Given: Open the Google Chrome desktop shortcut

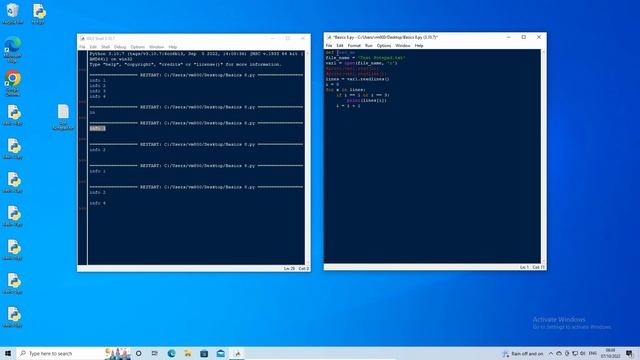Looking at the screenshot, I should click(x=13, y=83).
